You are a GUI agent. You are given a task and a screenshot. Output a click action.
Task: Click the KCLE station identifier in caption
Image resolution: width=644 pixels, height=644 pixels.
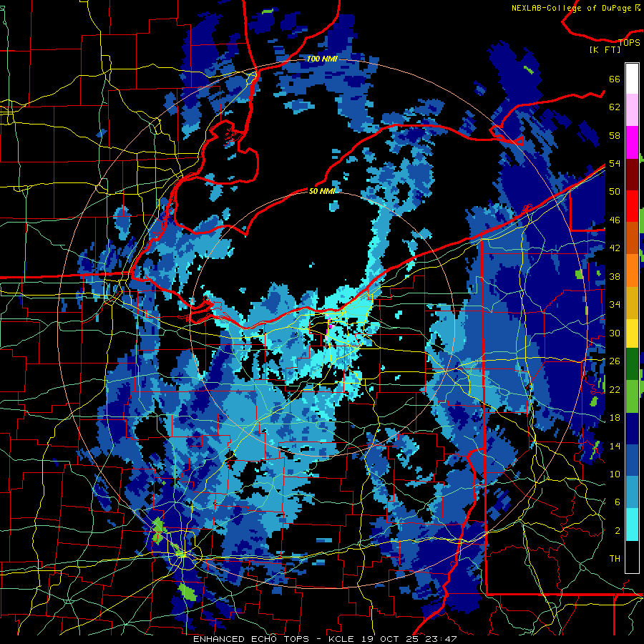[341, 639]
